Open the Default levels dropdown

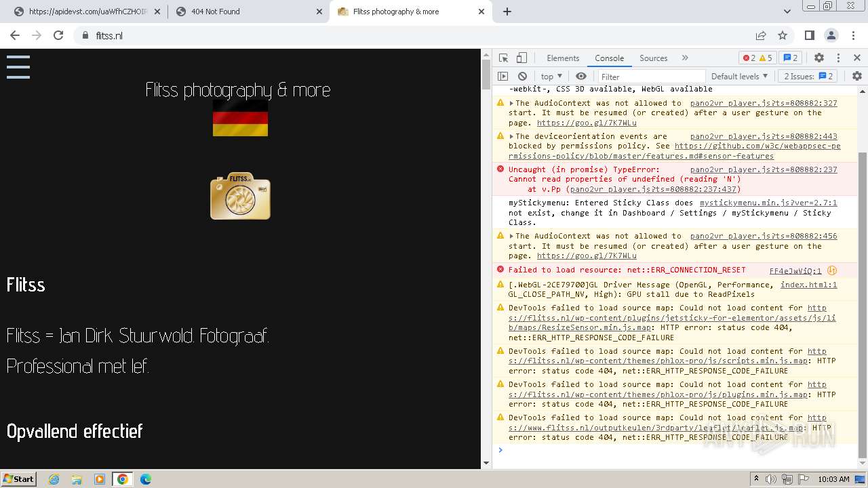tap(740, 77)
